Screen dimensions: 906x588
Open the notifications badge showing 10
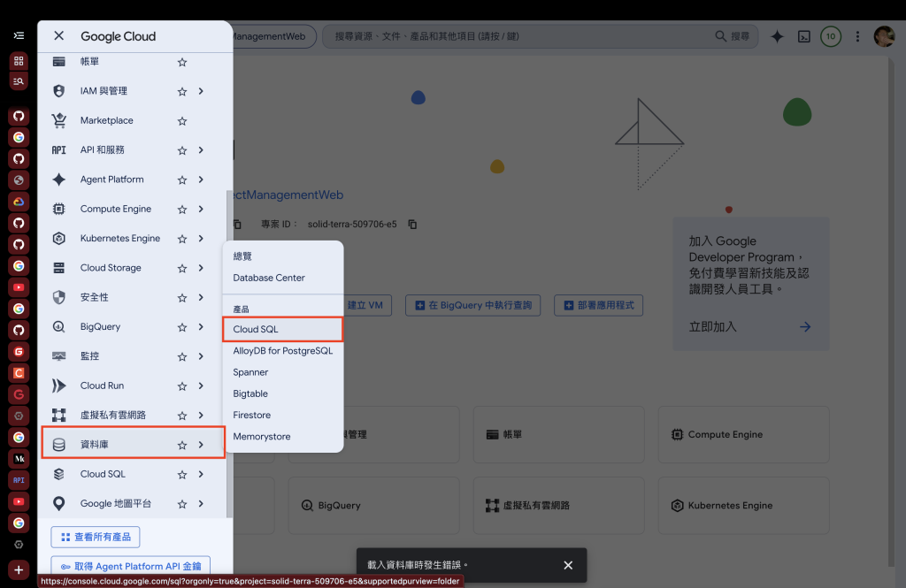[831, 36]
